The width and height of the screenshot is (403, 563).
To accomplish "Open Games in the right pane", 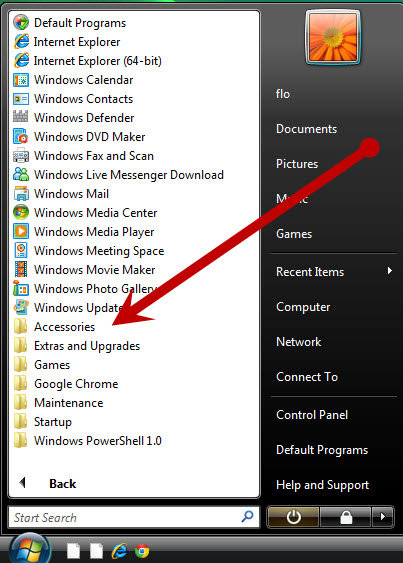I will point(294,234).
